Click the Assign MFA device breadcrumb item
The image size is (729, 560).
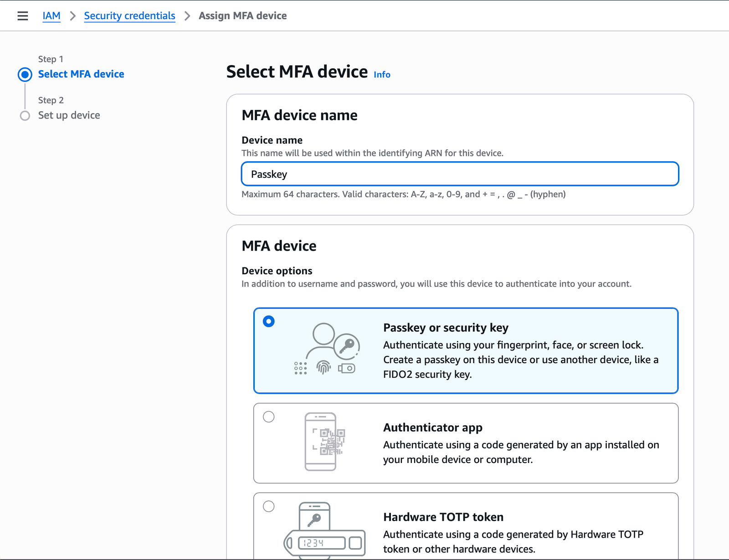[x=243, y=15]
